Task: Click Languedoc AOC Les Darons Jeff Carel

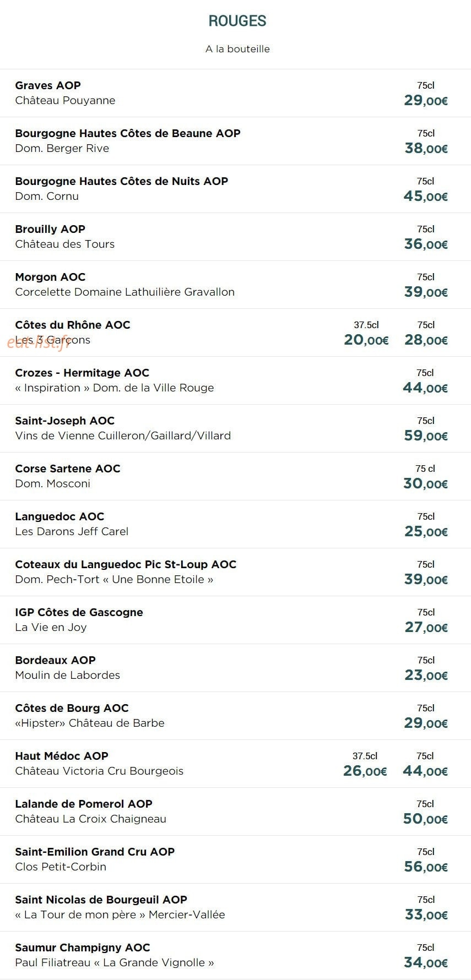Action: [235, 524]
